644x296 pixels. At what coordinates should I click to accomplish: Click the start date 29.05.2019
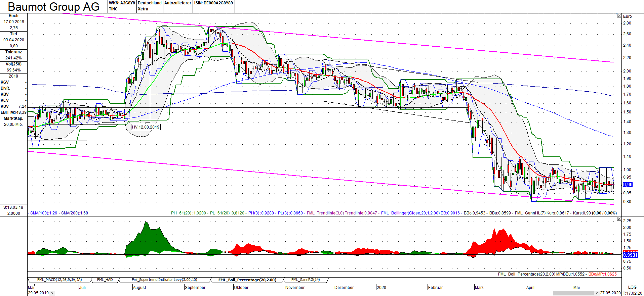tap(38, 293)
